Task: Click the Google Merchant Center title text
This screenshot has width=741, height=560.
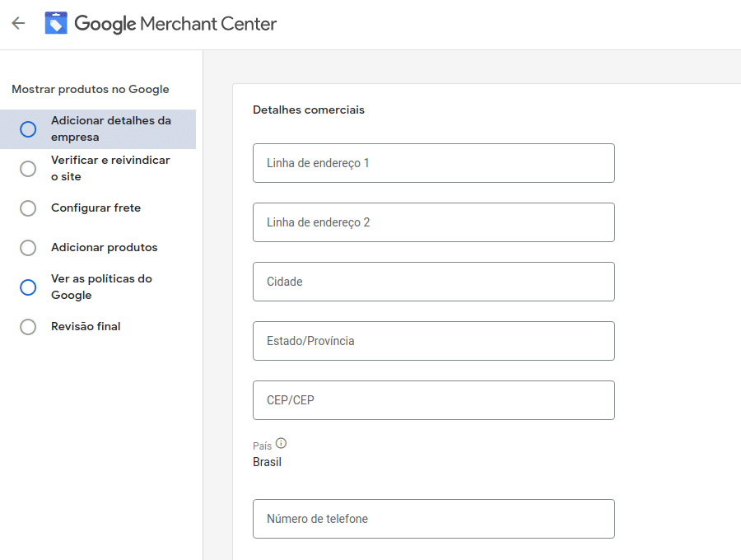Action: 175,24
